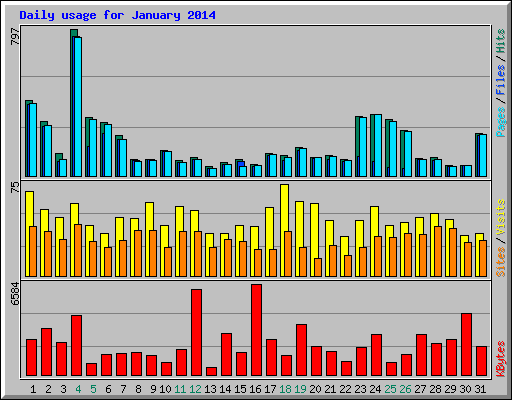Viewport: 512px width, 400px height.
Task: Click the cyan pages bar for day 23
Action: click(x=363, y=147)
